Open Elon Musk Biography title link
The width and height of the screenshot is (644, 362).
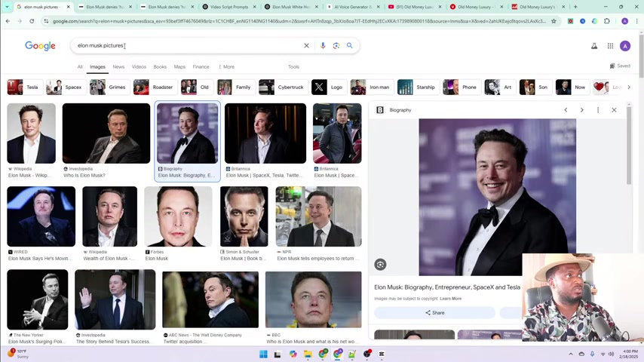[447, 287]
